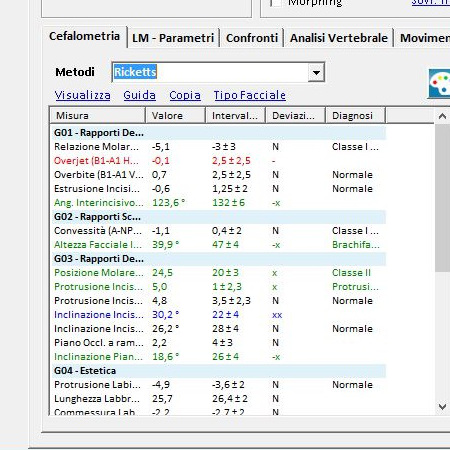Select the G04 - Estetica group row
The width and height of the screenshot is (450, 450).
coord(218,371)
